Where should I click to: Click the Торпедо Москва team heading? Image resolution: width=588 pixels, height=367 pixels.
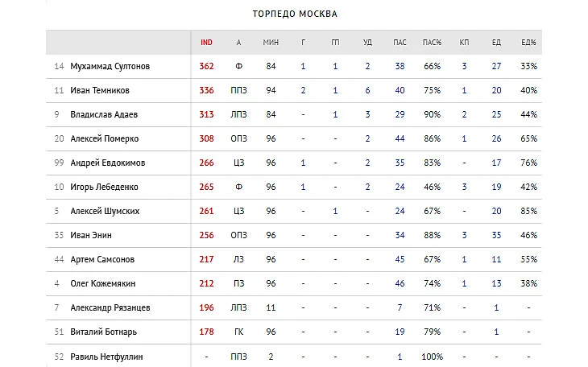(x=295, y=14)
